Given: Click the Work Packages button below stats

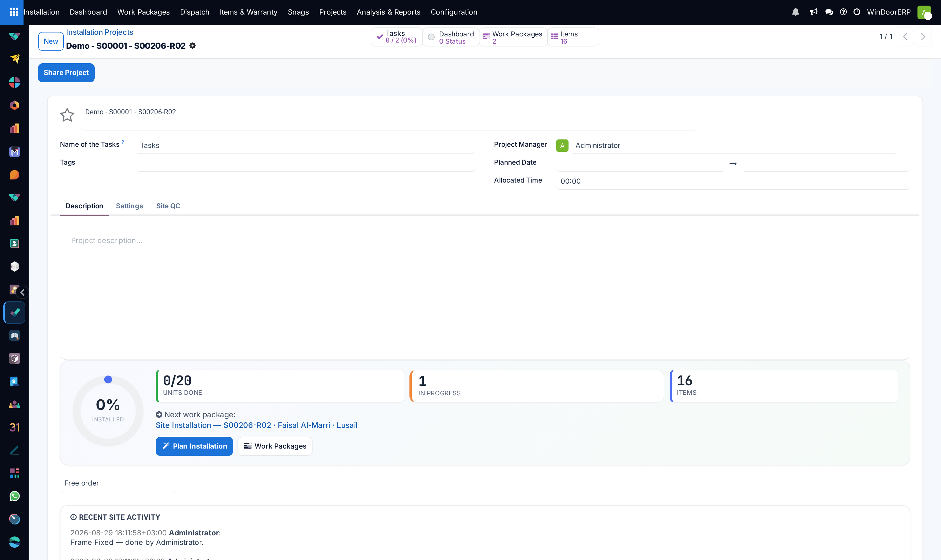Looking at the screenshot, I should point(275,446).
